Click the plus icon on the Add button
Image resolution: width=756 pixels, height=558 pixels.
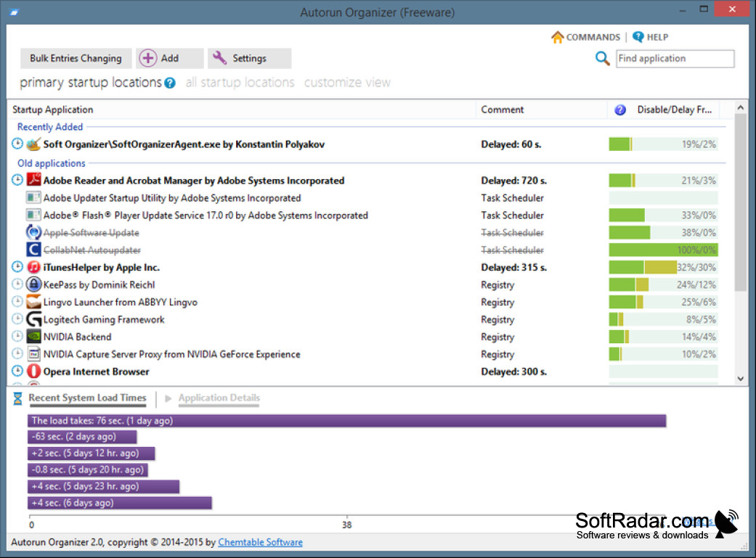[148, 58]
